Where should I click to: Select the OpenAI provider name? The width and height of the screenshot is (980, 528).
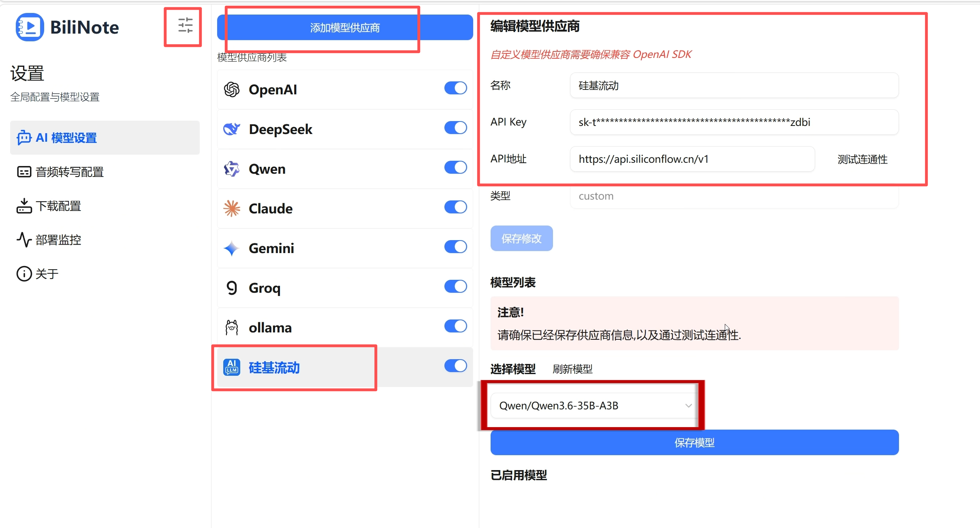pos(273,89)
